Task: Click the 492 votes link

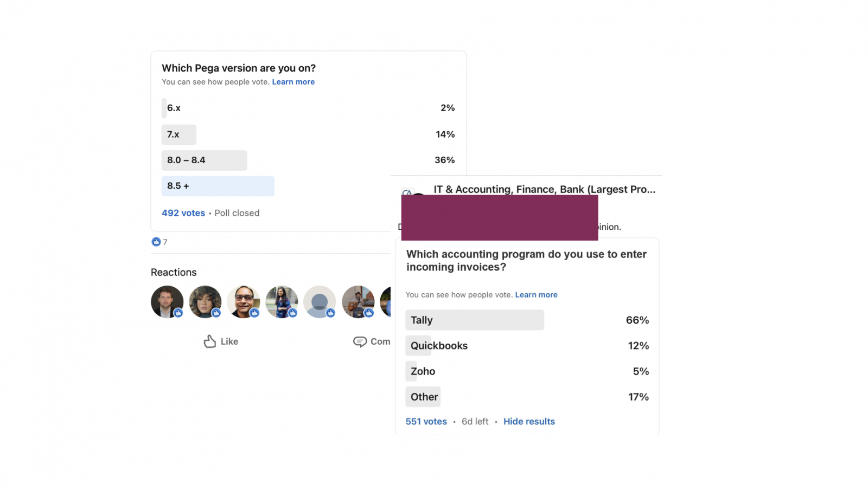Action: 183,213
